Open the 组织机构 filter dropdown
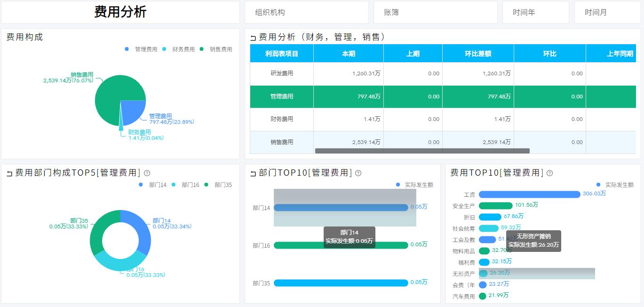 click(306, 12)
